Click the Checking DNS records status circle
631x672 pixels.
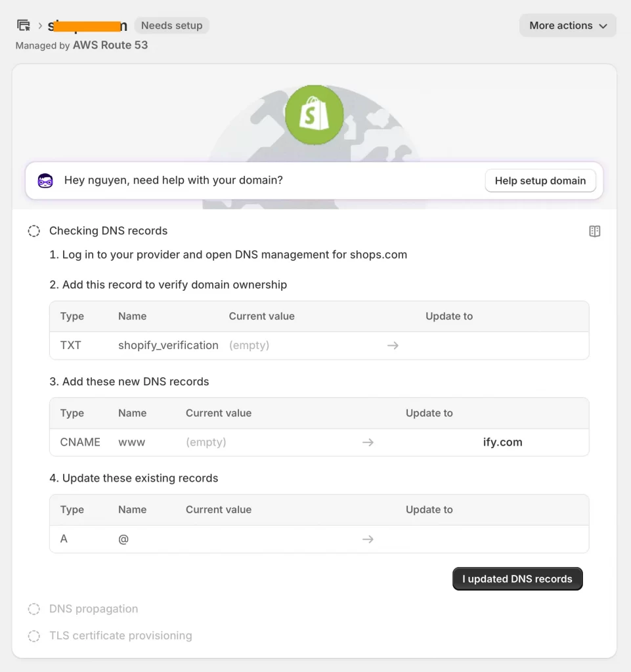click(x=34, y=231)
